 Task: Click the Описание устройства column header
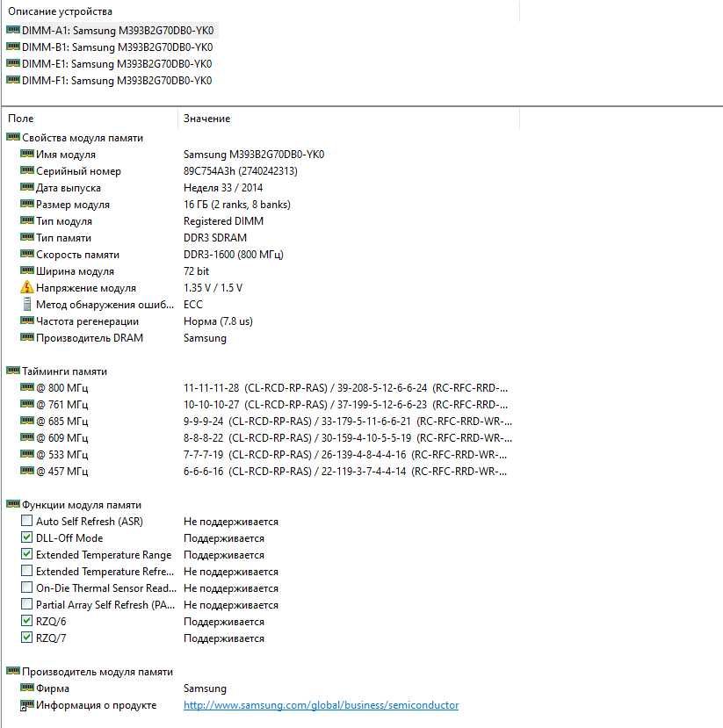click(x=60, y=11)
